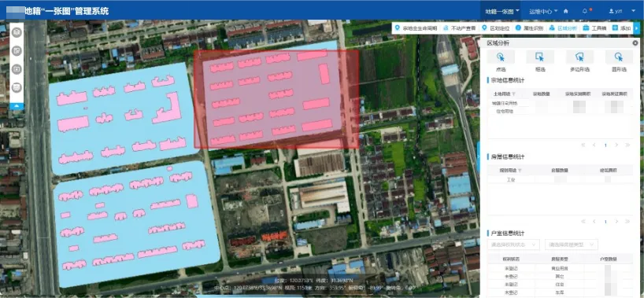The height and width of the screenshot is (298, 644).
Task: Click the bottom round icon in left sidebar
Action: 17,87
